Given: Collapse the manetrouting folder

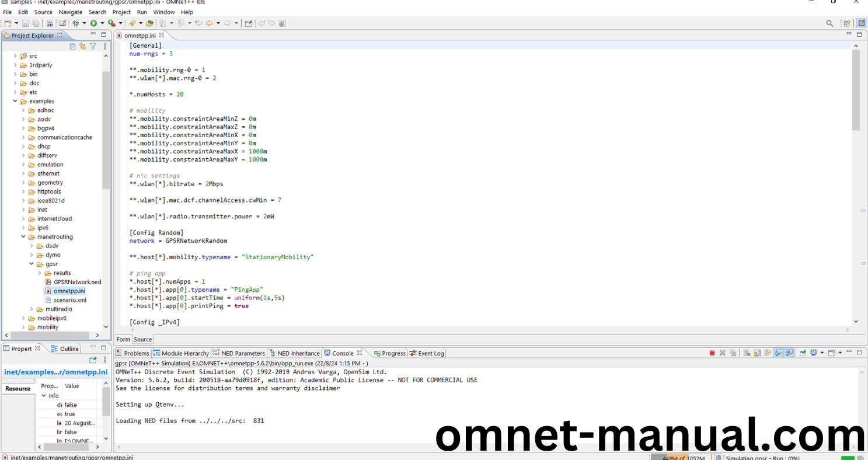Looking at the screenshot, I should coord(24,237).
